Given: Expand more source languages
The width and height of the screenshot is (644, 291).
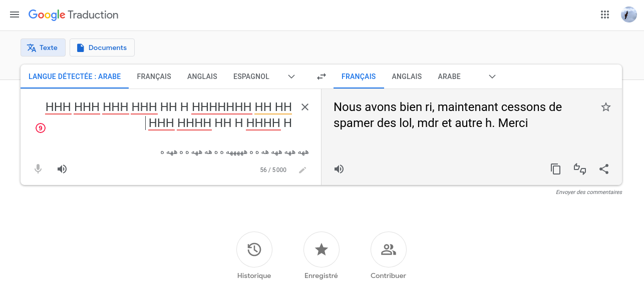Looking at the screenshot, I should point(291,76).
